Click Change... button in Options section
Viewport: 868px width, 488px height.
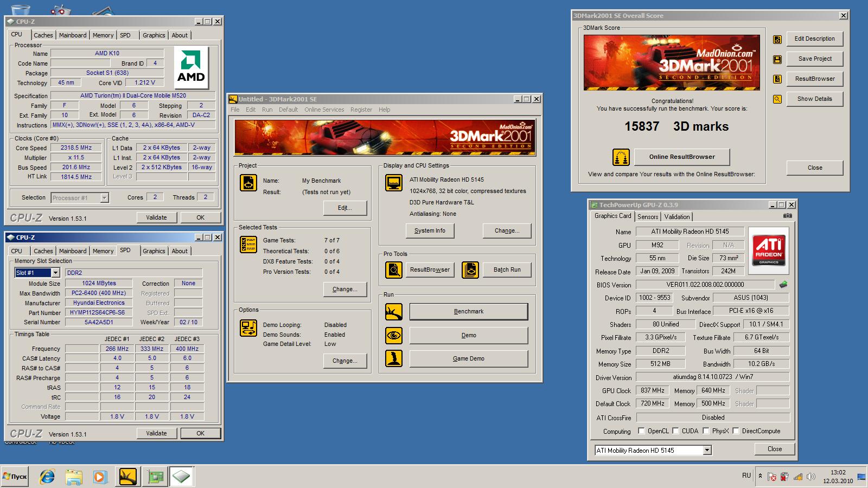click(x=344, y=361)
